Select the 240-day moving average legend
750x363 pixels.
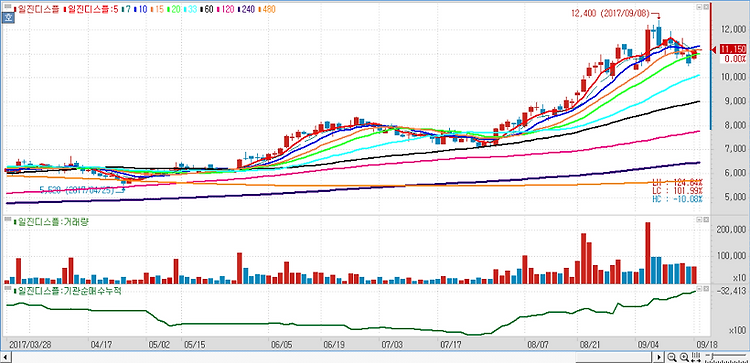[x=246, y=9]
